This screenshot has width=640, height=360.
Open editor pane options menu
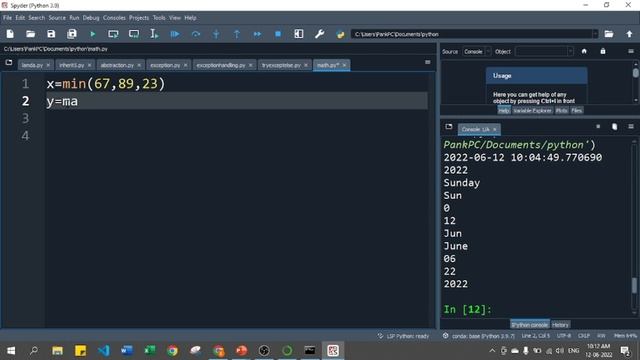(x=427, y=62)
